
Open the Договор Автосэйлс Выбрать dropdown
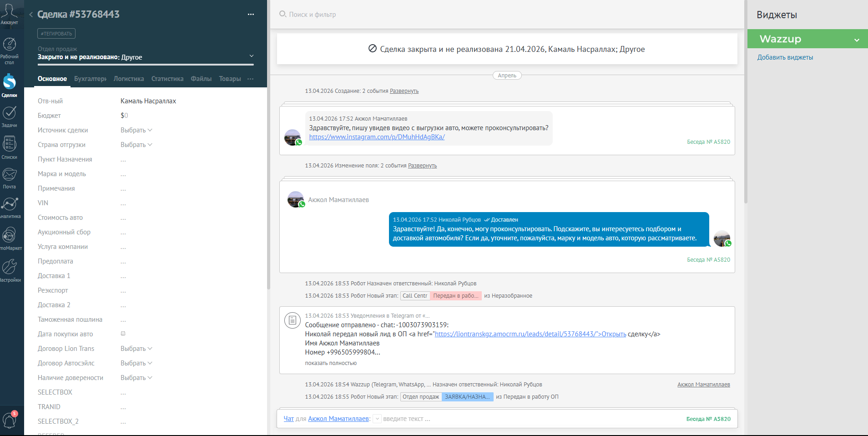click(x=136, y=363)
